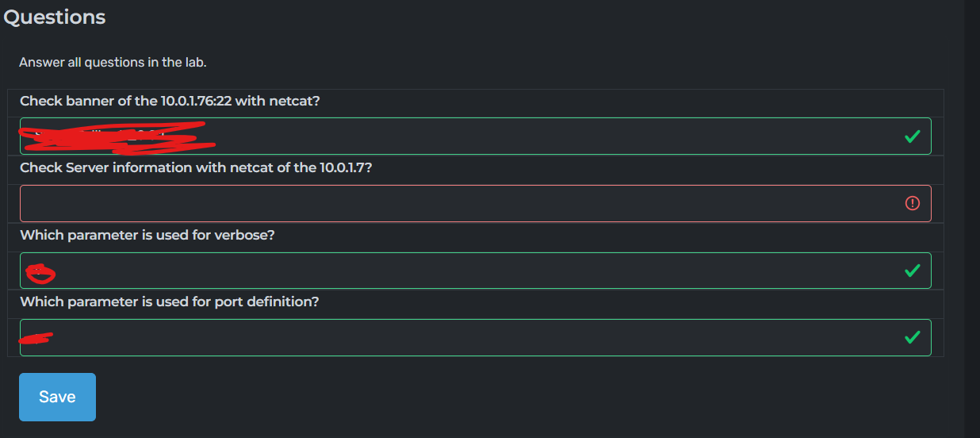This screenshot has height=438, width=980.
Task: Focus the empty Server information answer field
Action: coord(460,203)
